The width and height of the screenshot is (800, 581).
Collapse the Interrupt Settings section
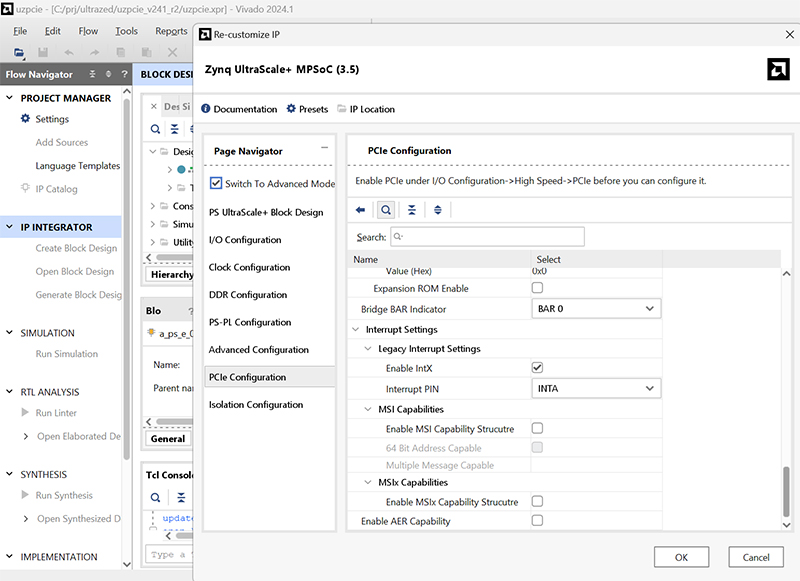356,329
